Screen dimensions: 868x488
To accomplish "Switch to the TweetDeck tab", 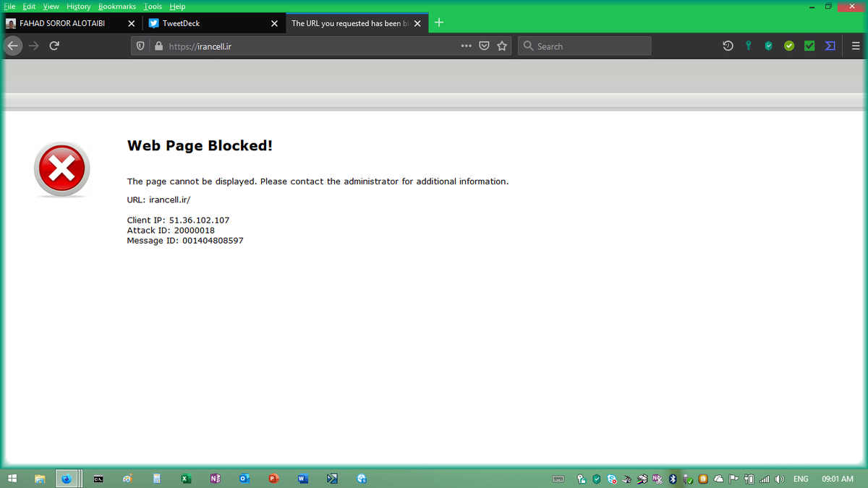I will (x=205, y=23).
